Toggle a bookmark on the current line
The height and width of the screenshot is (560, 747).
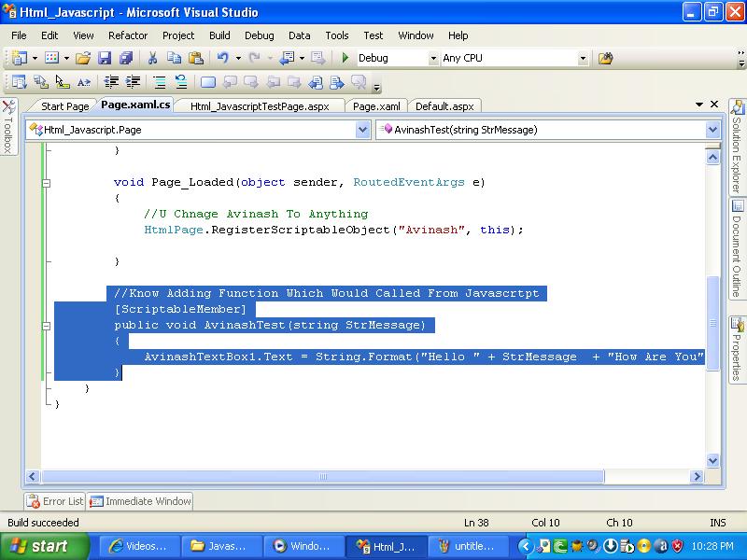208,82
